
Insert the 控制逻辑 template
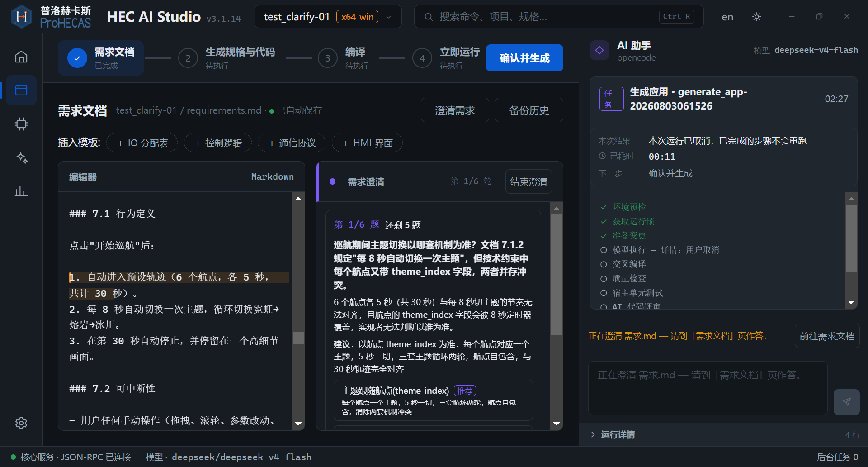point(218,143)
